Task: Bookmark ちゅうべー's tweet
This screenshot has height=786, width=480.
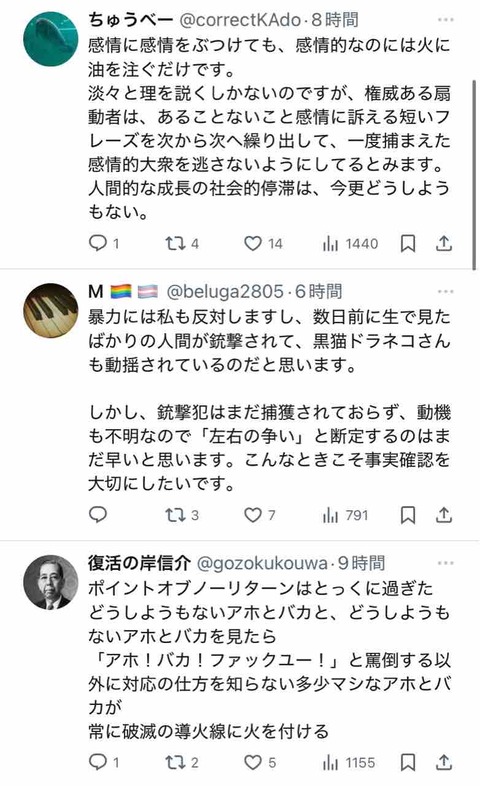Action: [408, 244]
